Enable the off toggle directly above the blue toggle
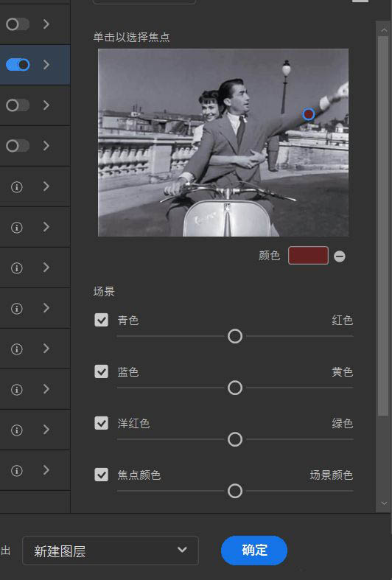The height and width of the screenshot is (580, 392). [x=18, y=24]
